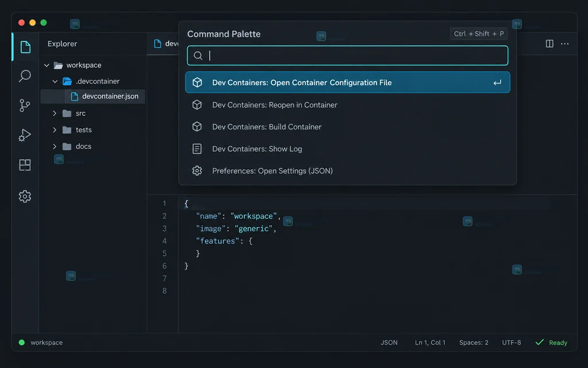
Task: Select the workspace root folder name
Action: pyautogui.click(x=84, y=66)
